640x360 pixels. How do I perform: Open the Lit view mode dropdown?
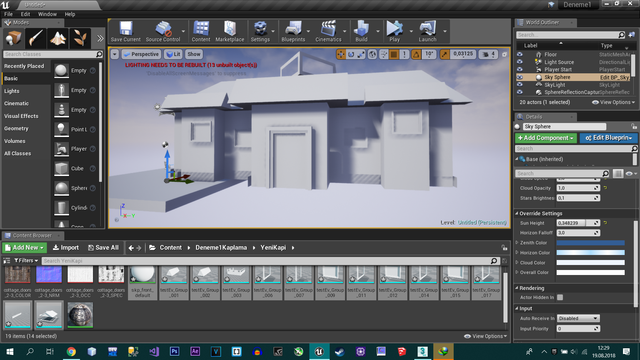[173, 54]
